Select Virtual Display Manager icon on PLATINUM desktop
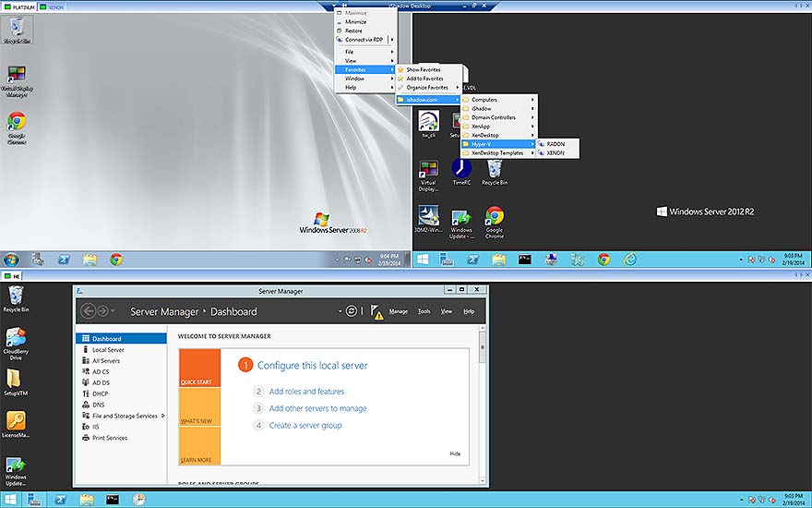 [17, 82]
